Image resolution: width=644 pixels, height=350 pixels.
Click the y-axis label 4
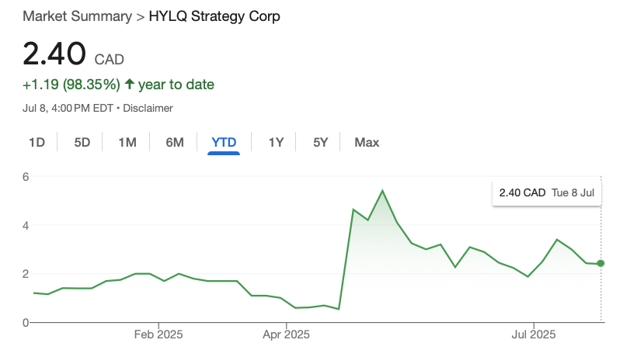pos(26,225)
